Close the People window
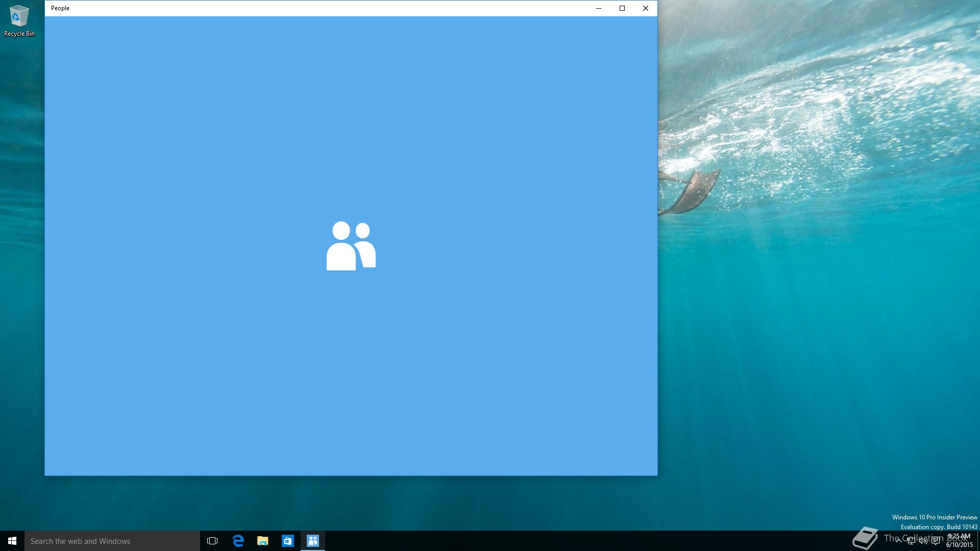The image size is (980, 551). (646, 8)
